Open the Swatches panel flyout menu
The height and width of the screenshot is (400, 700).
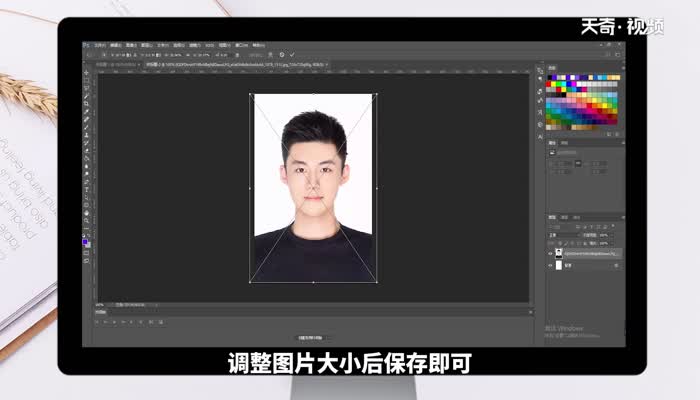coord(622,68)
